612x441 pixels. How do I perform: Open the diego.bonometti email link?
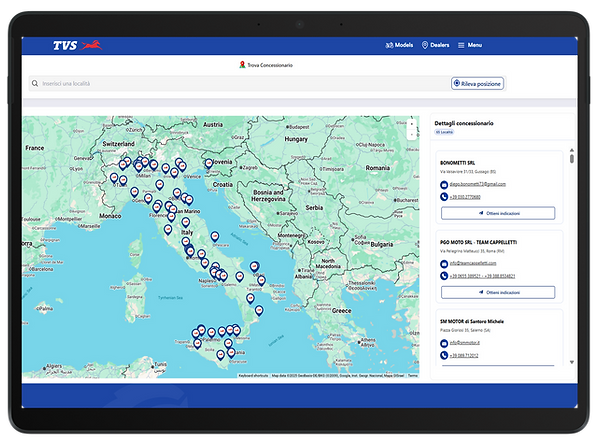coord(477,184)
